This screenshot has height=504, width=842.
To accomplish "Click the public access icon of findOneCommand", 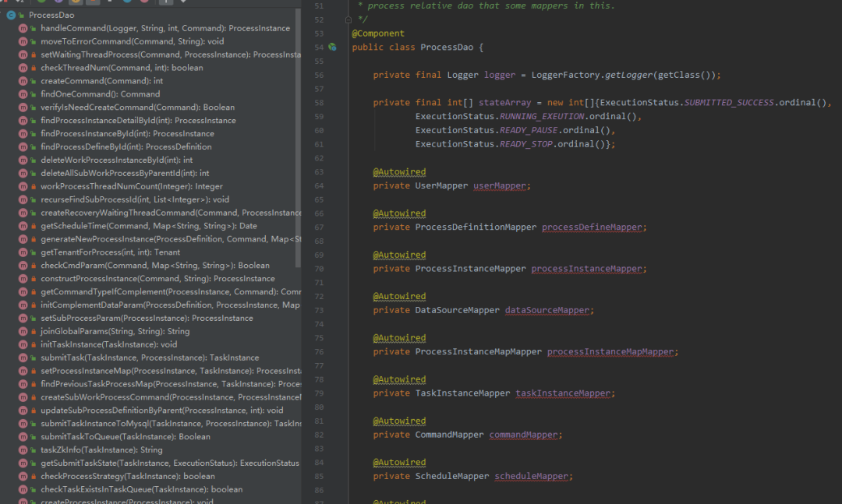I will tap(34, 94).
